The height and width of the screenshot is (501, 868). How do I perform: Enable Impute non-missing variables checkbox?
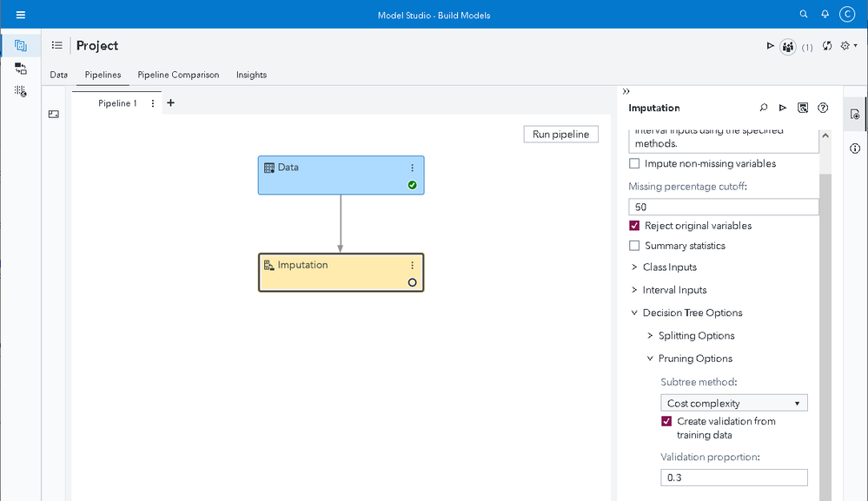[x=634, y=164]
